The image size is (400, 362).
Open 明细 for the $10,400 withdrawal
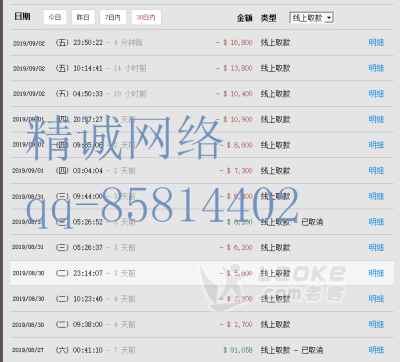376,94
